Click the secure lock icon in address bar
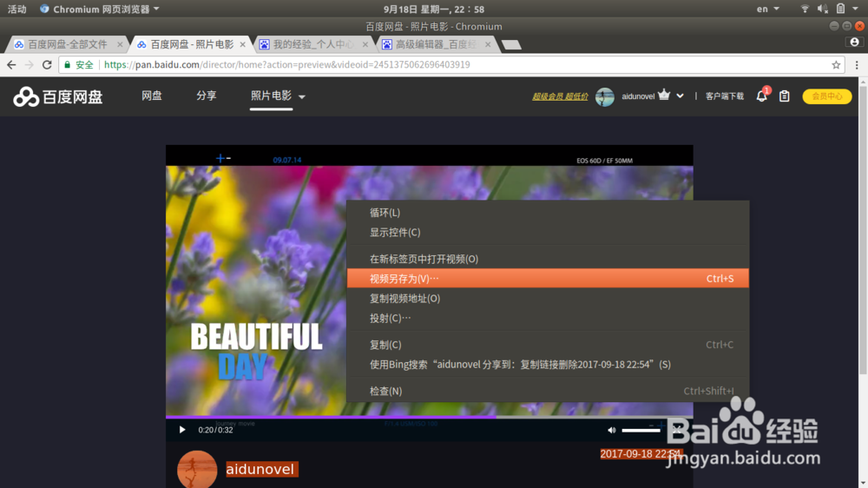The width and height of the screenshot is (868, 488). pyautogui.click(x=68, y=65)
